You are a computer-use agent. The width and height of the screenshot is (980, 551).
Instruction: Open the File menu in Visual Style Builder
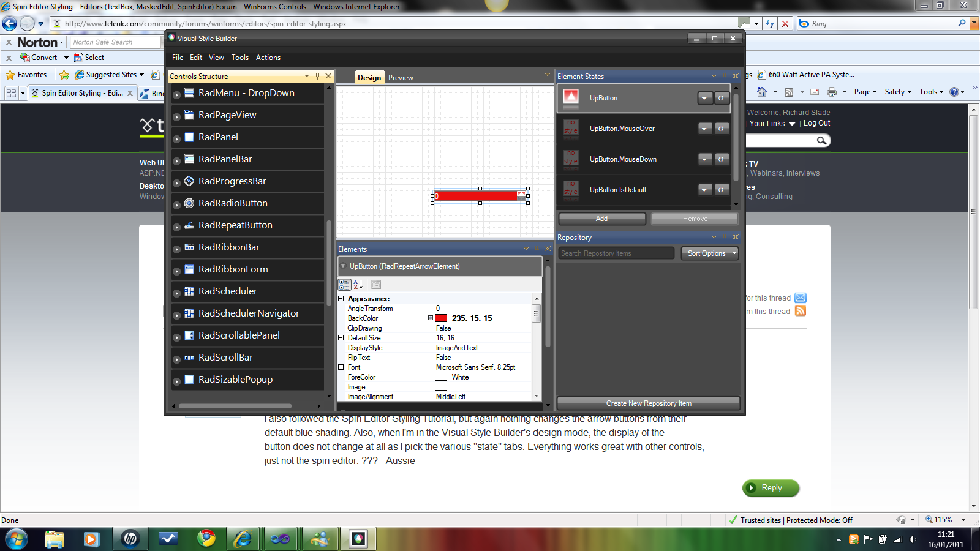pos(178,58)
